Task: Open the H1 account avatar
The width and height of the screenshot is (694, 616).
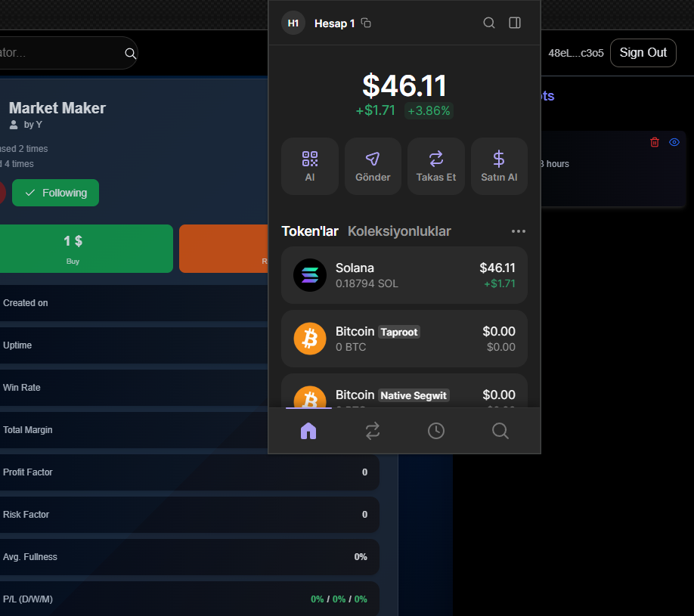Action: 293,23
